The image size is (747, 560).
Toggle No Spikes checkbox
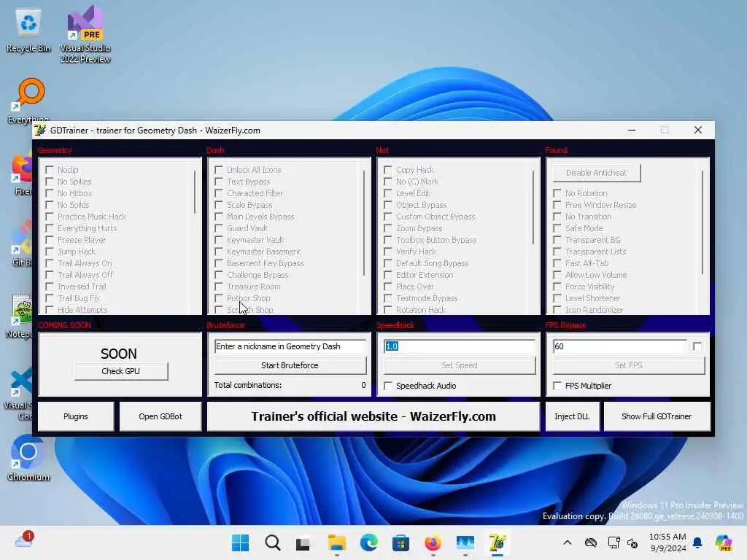(50, 182)
